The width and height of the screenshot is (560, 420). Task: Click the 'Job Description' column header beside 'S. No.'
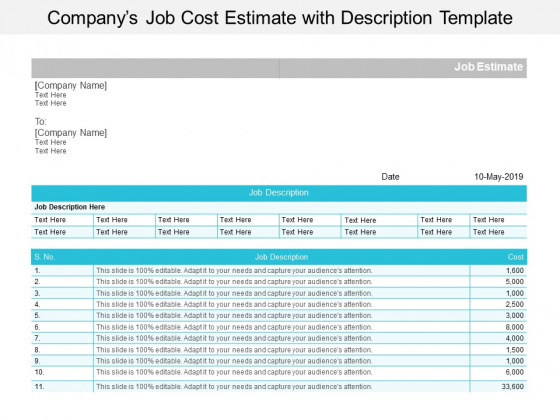tap(281, 257)
